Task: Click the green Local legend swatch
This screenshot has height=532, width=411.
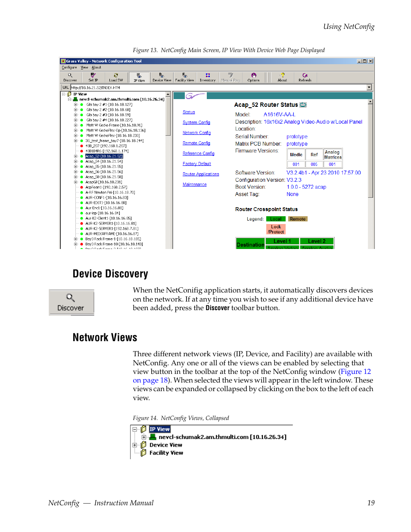Action: (x=276, y=219)
